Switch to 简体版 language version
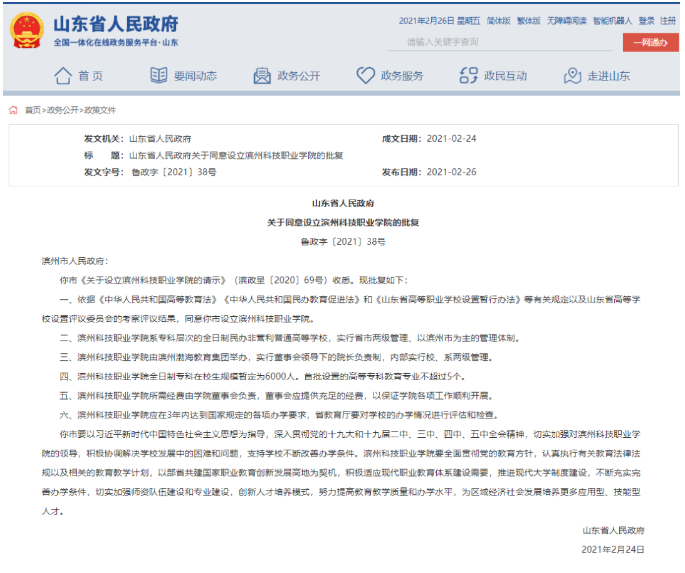 tap(498, 20)
